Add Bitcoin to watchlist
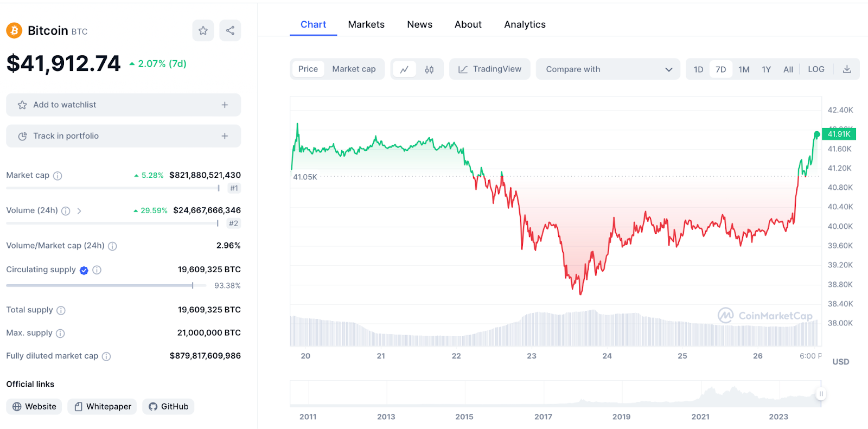The image size is (868, 429). click(x=123, y=105)
